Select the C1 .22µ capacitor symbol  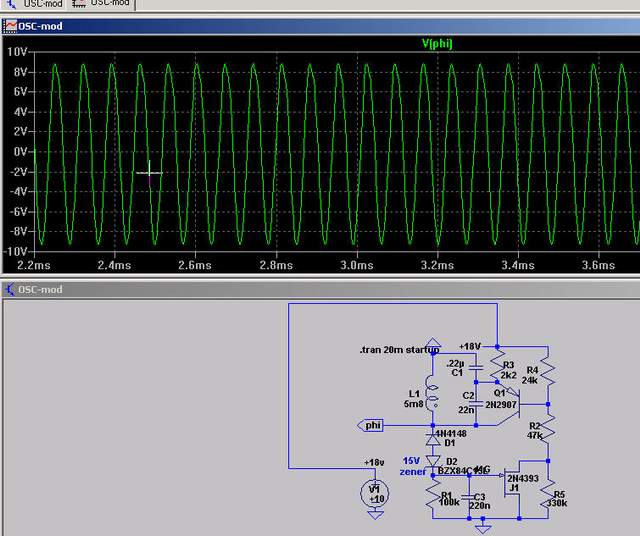[x=476, y=368]
